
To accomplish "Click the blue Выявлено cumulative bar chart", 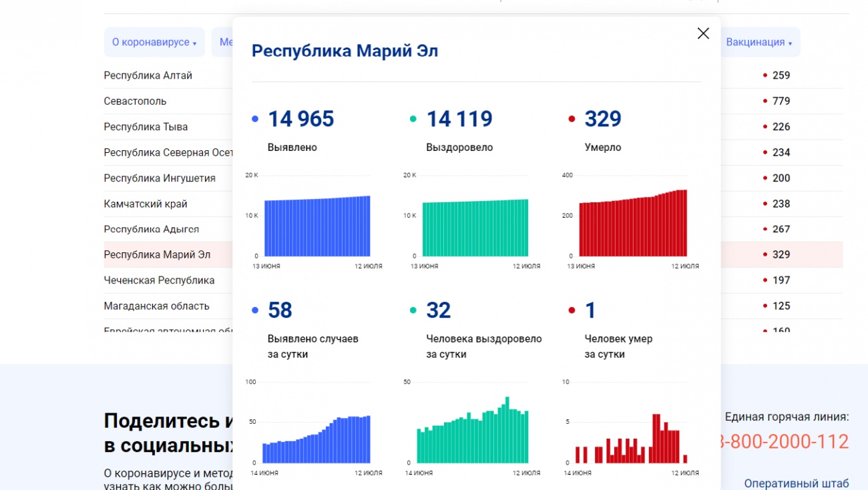I will pyautogui.click(x=317, y=226).
